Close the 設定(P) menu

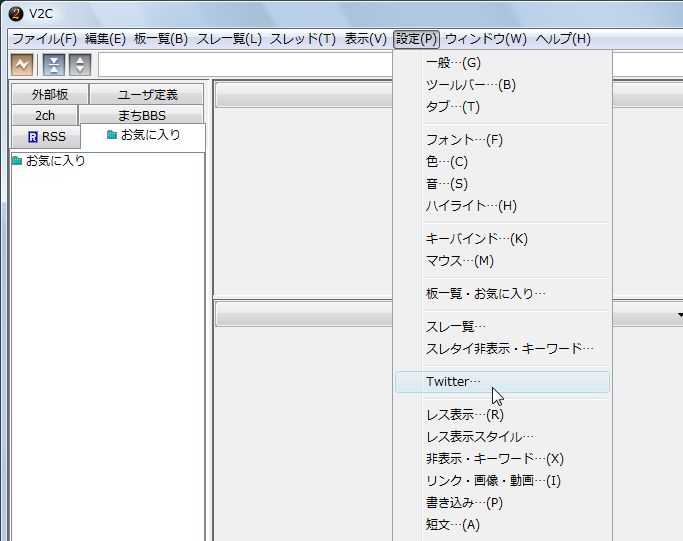point(416,39)
